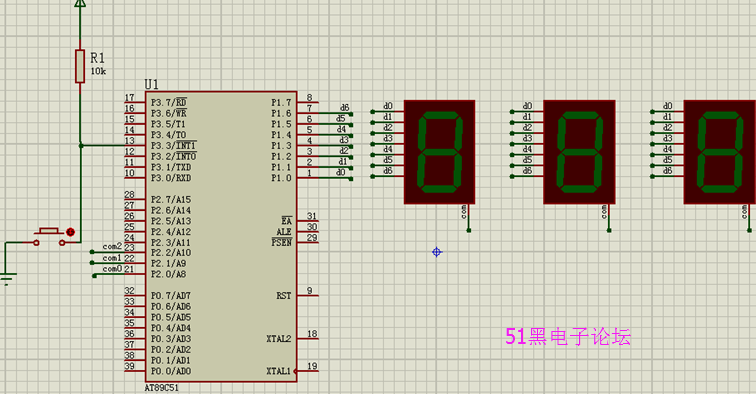
Task: Click the push button switch component
Action: tap(49, 236)
